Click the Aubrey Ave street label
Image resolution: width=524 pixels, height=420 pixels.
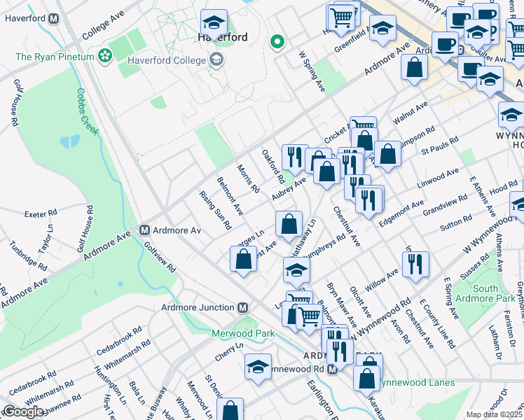[x=289, y=189]
